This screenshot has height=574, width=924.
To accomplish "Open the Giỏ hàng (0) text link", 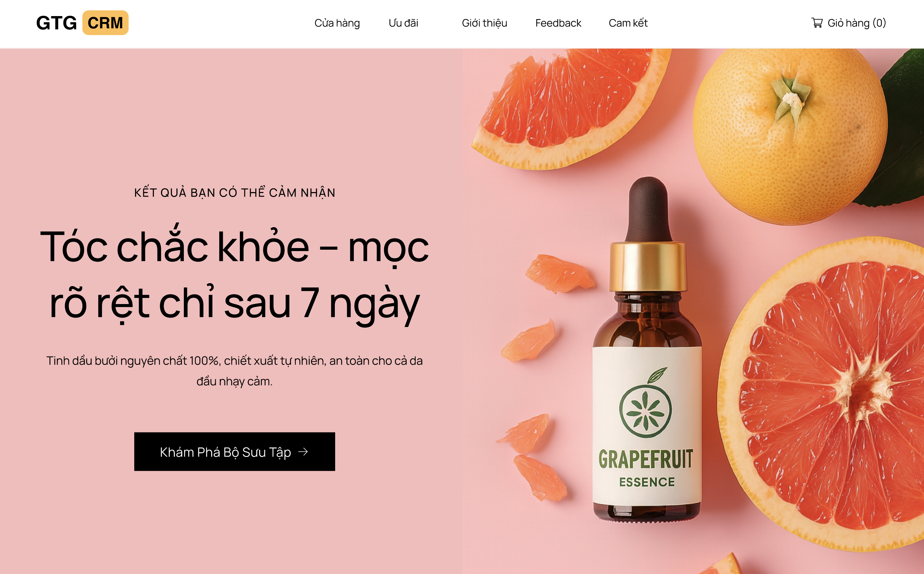I will 856,23.
